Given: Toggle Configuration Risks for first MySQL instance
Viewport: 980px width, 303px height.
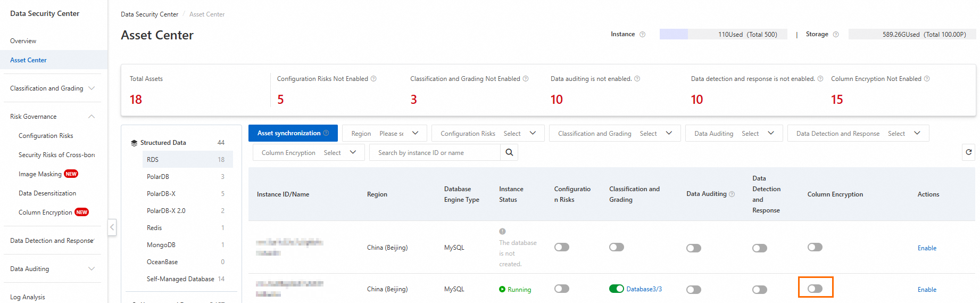Looking at the screenshot, I should [x=562, y=247].
